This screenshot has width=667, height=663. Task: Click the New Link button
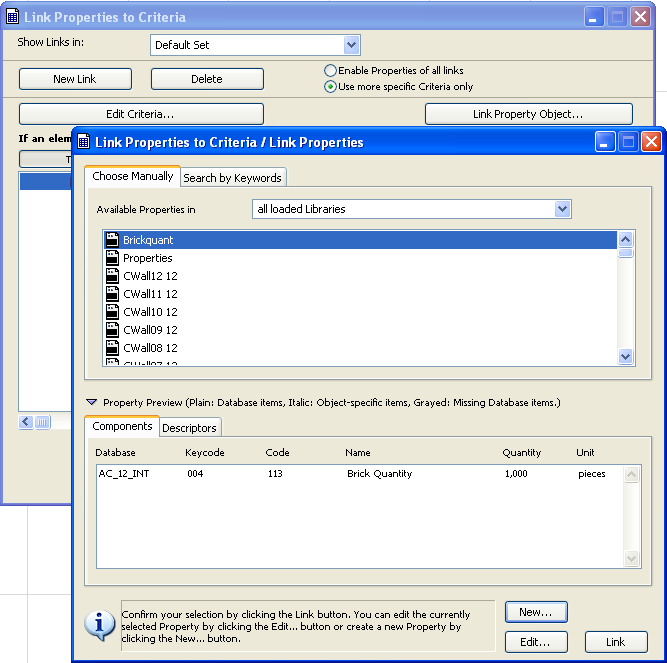[75, 79]
